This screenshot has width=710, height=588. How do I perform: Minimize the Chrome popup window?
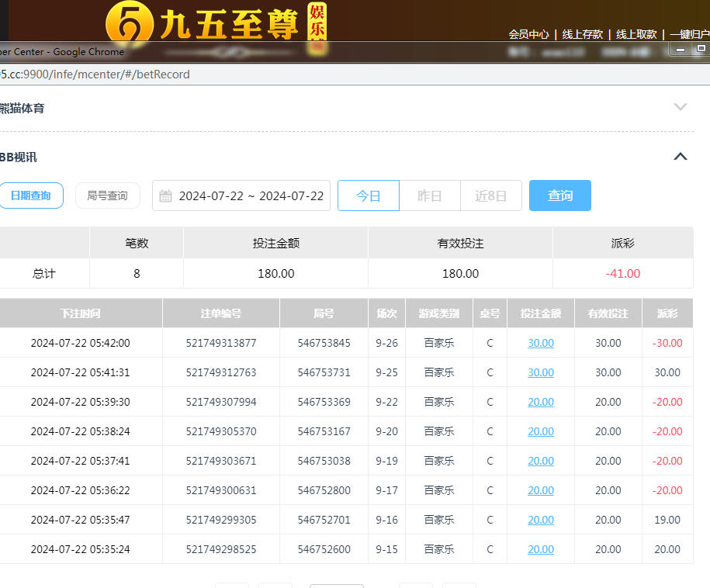pos(681,49)
